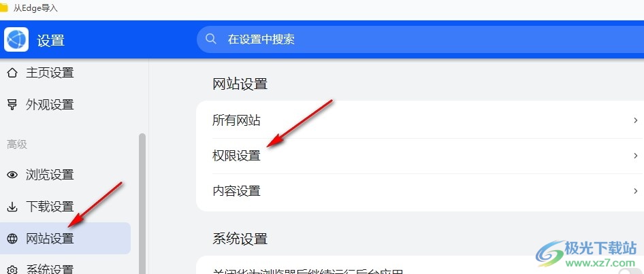Click the home icon for 主页设置
This screenshot has width=644, height=274.
12,73
